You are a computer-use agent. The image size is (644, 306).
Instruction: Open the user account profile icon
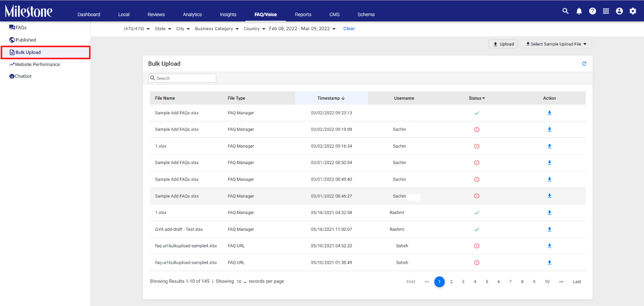(x=619, y=11)
